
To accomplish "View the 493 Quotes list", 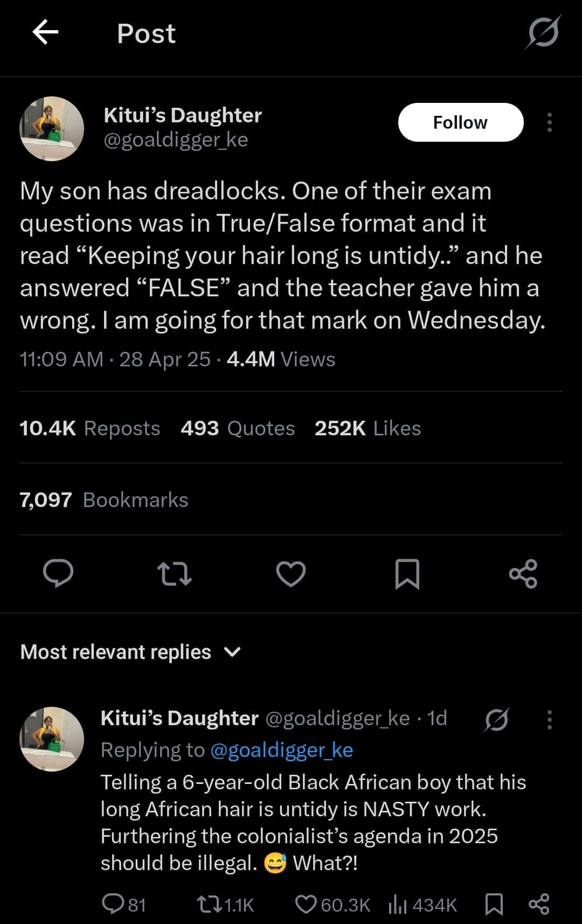I will click(x=238, y=428).
